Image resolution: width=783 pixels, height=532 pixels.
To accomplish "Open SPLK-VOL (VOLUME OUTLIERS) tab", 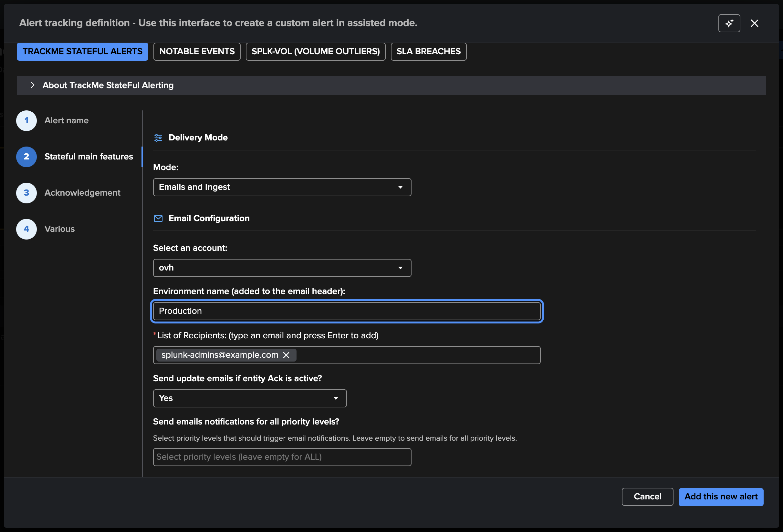I will click(x=315, y=52).
